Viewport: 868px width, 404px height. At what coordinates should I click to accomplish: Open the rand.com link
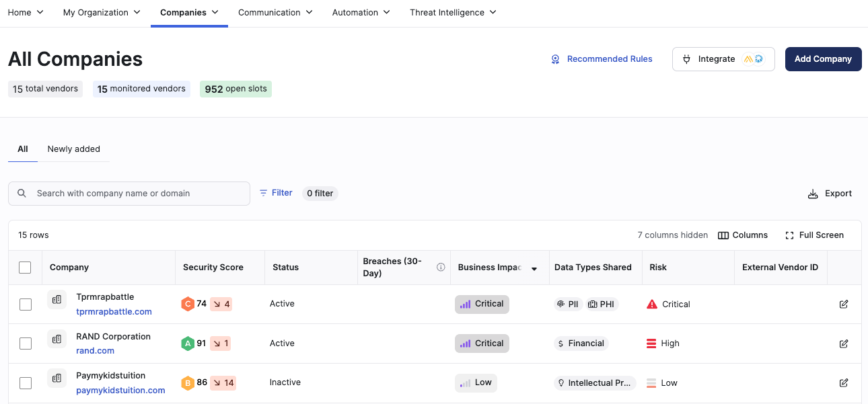pyautogui.click(x=95, y=351)
